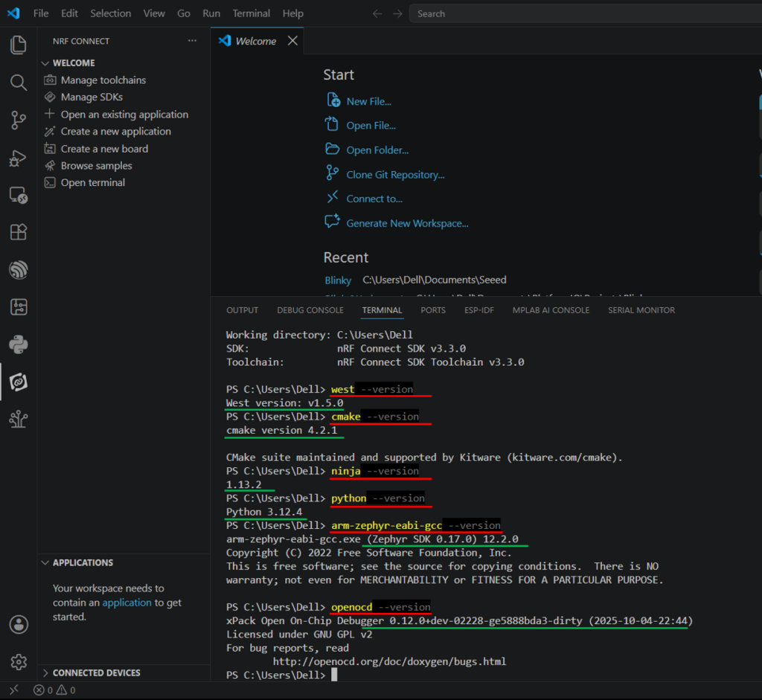The width and height of the screenshot is (762, 700).
Task: Select the TERMINAL panel tab
Action: coord(382,310)
